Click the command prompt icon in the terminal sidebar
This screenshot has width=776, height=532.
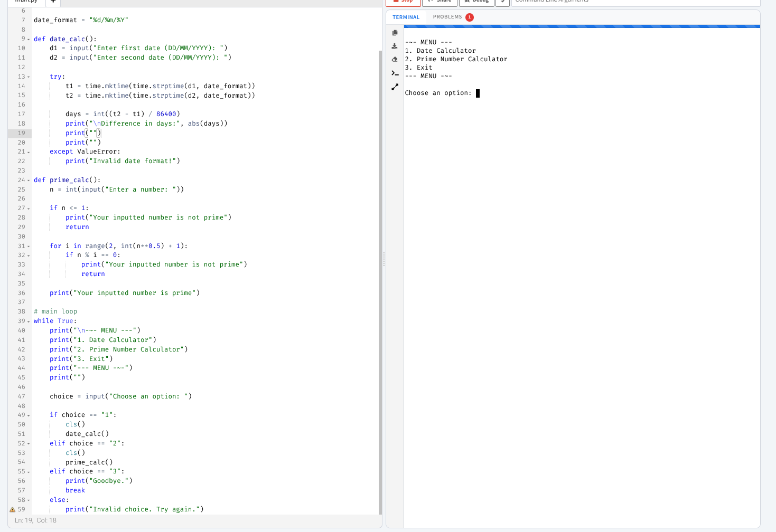point(395,73)
